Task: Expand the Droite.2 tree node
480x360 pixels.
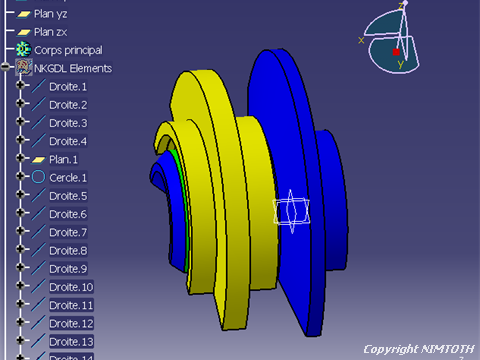Action: pos(20,103)
